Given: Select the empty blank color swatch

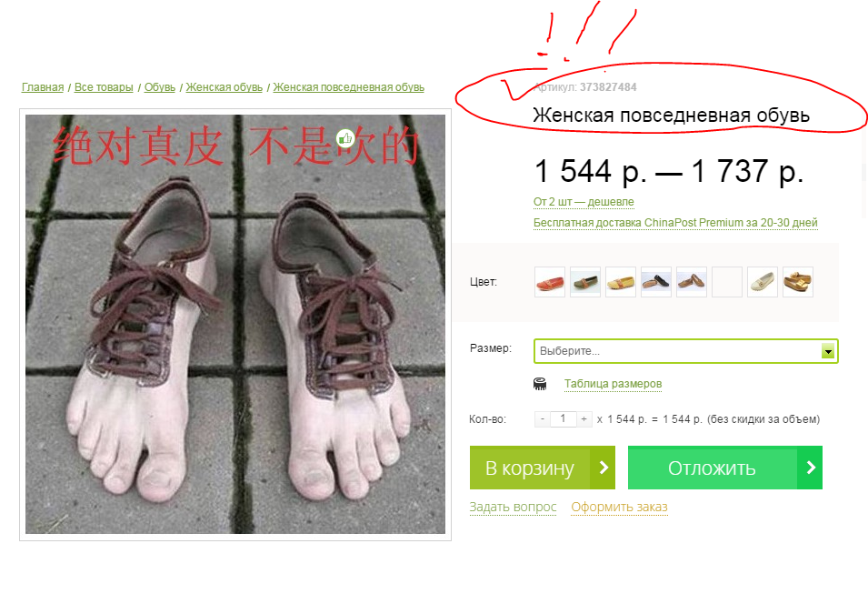Looking at the screenshot, I should (x=727, y=282).
